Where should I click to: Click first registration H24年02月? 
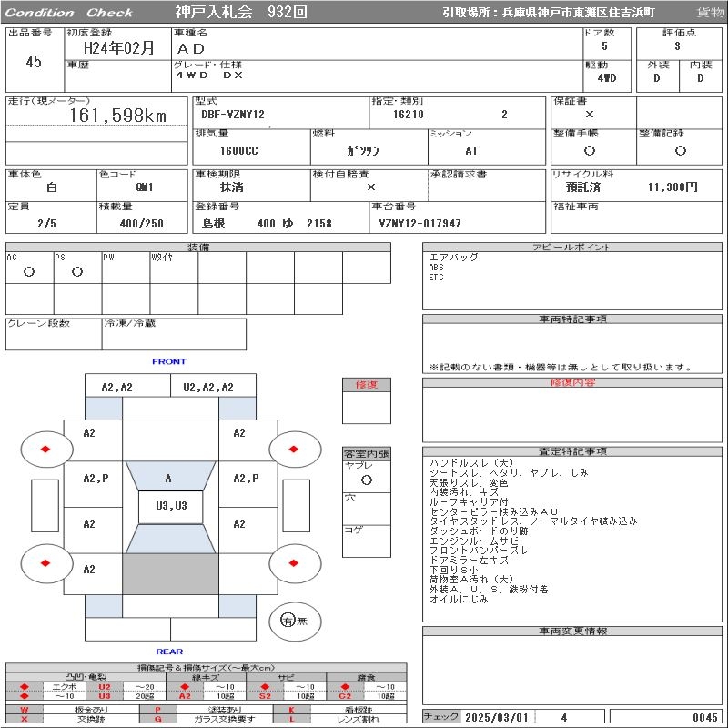coord(119,48)
